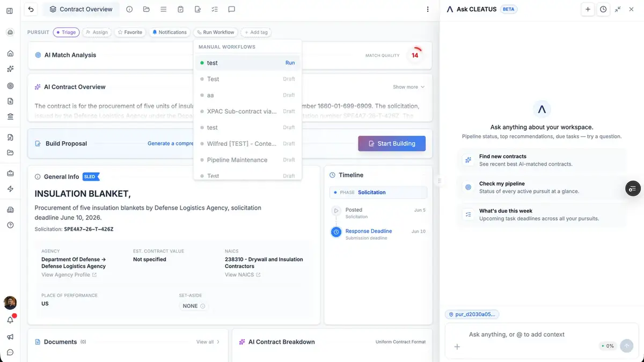Open the info circle icon tab in header

(x=129, y=9)
